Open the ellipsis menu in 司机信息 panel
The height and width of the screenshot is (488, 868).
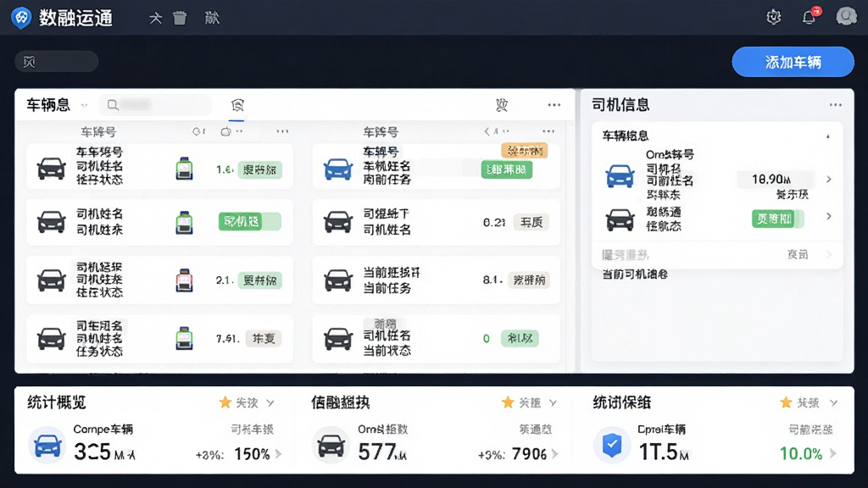coord(835,104)
